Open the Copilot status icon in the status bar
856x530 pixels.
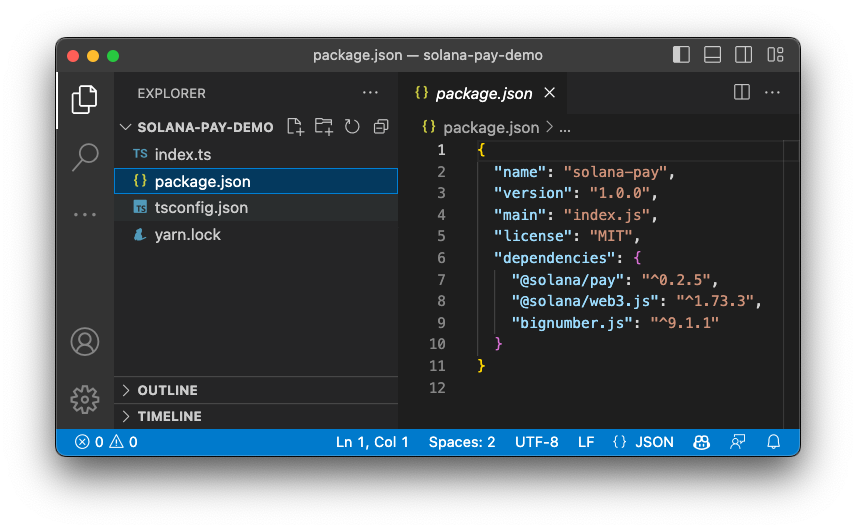point(702,442)
